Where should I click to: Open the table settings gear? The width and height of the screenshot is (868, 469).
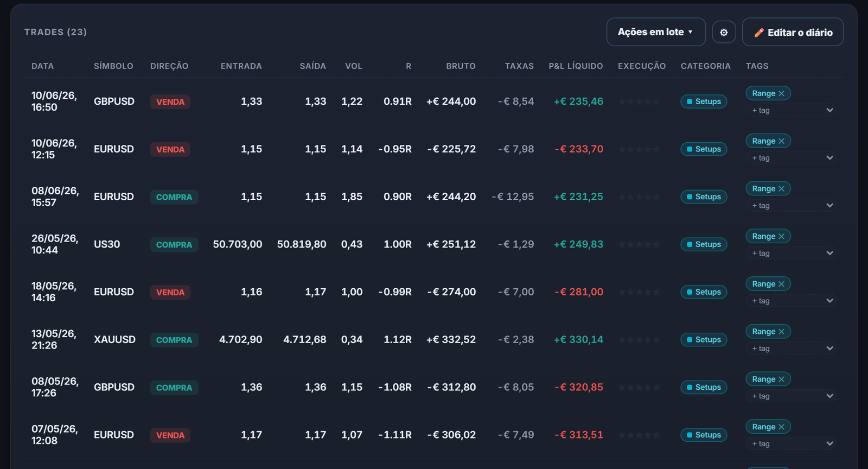click(724, 32)
